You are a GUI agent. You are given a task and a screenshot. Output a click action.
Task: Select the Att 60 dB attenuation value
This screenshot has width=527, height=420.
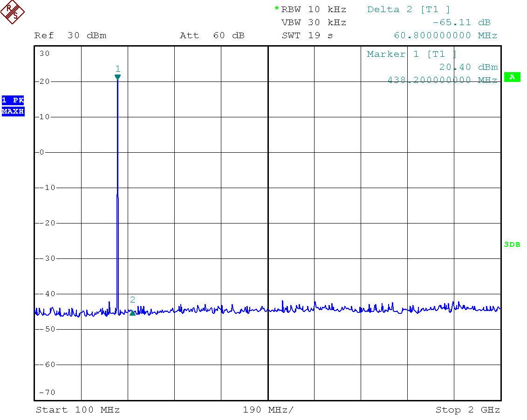coord(212,36)
